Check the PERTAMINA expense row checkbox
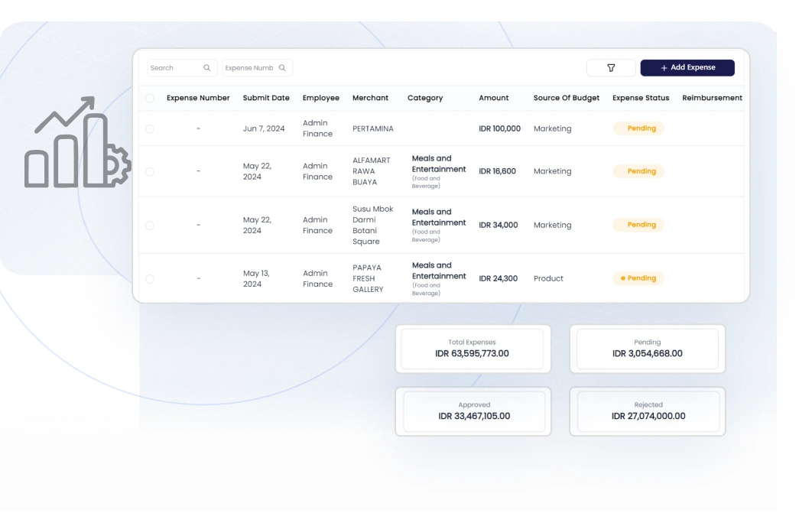This screenshot has height=513, width=812. click(x=149, y=128)
